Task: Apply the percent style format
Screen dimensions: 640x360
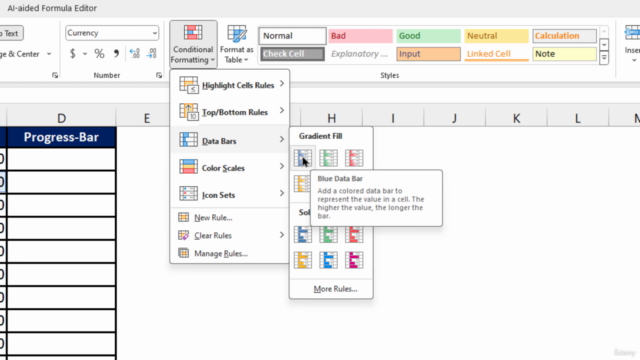Action: 99,53
